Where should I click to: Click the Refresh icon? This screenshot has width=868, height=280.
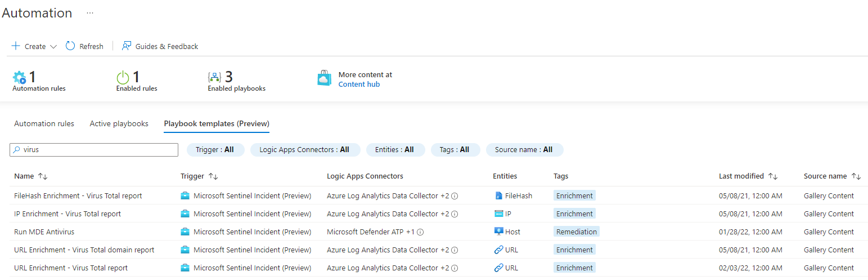pyautogui.click(x=70, y=46)
